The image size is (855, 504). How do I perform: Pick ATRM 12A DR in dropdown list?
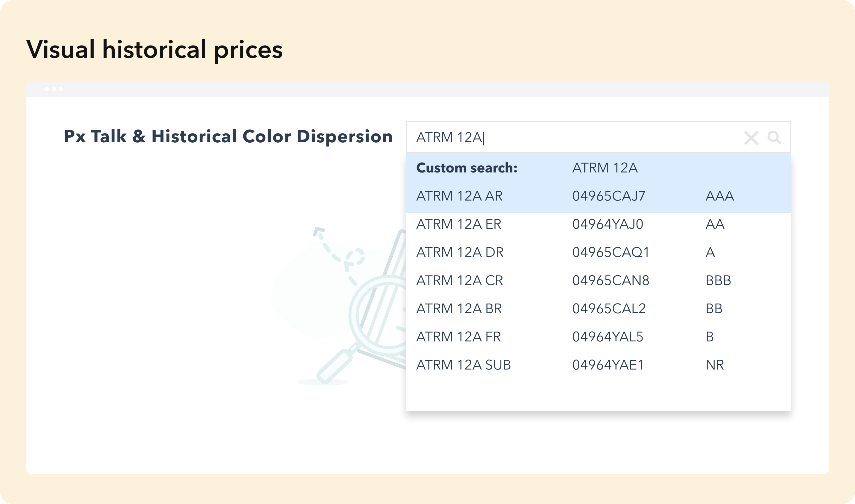[460, 252]
